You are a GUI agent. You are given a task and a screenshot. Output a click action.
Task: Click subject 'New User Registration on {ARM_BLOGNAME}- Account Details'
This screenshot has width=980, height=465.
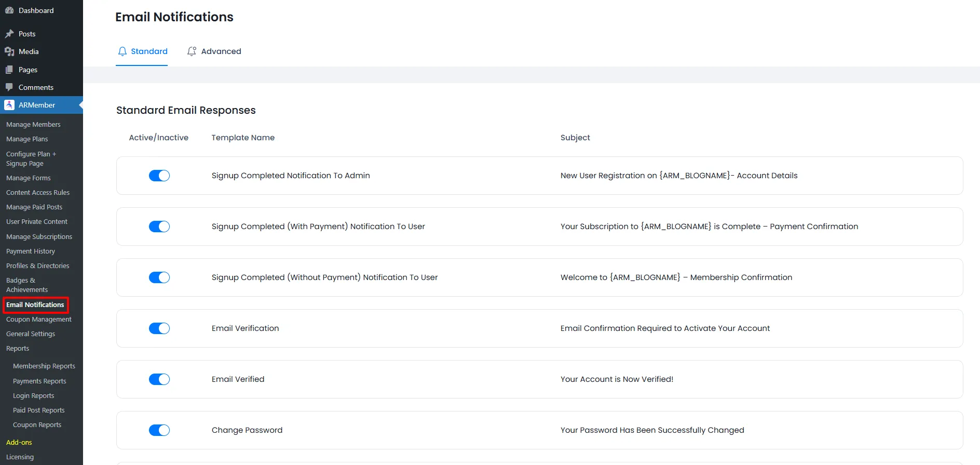[679, 176]
